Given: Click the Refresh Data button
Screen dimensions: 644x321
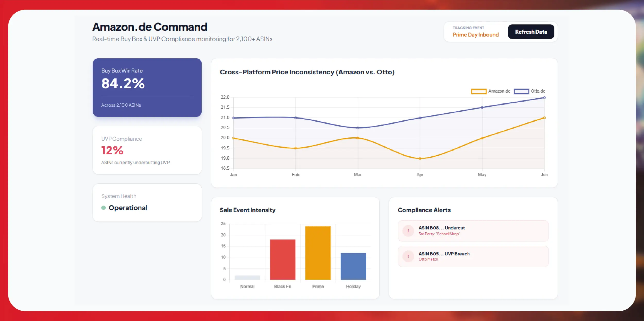Looking at the screenshot, I should pos(531,32).
